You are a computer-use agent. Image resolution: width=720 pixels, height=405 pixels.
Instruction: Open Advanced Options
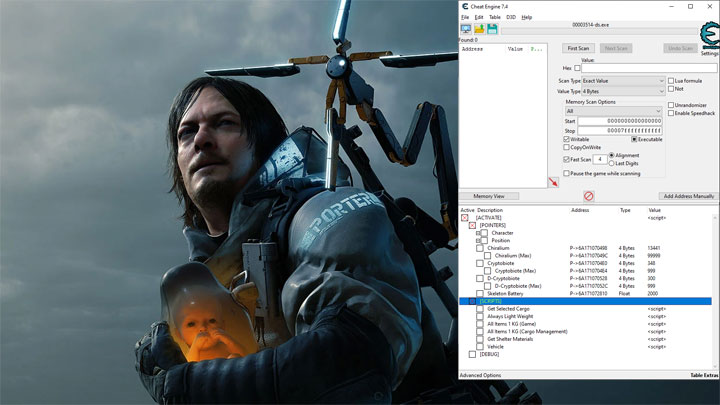coord(480,375)
